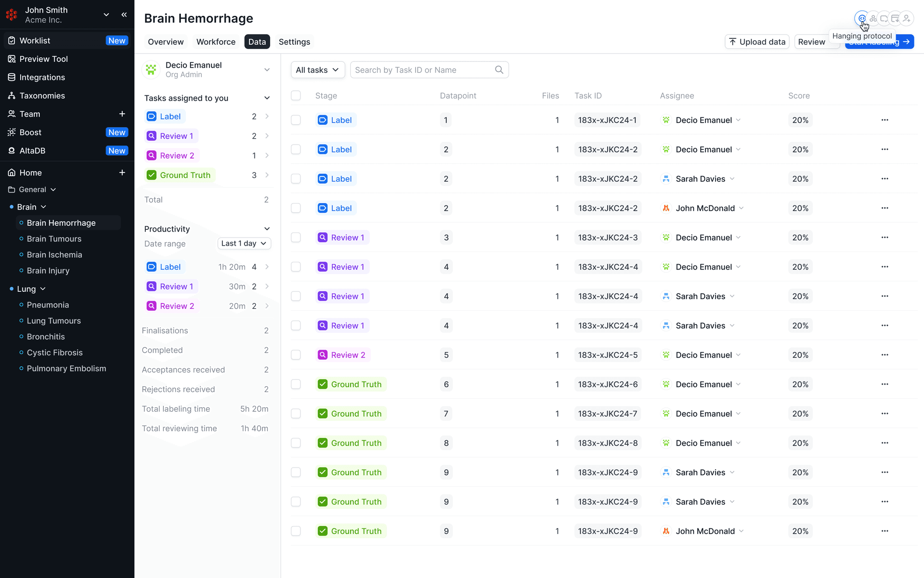The width and height of the screenshot is (924, 578).
Task: Tick checkbox for task 183x-xJKC24-7
Action: pyautogui.click(x=296, y=414)
